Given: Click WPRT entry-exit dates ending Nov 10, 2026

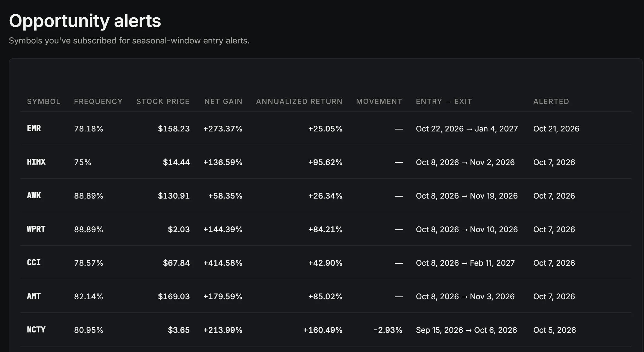Looking at the screenshot, I should point(467,229).
